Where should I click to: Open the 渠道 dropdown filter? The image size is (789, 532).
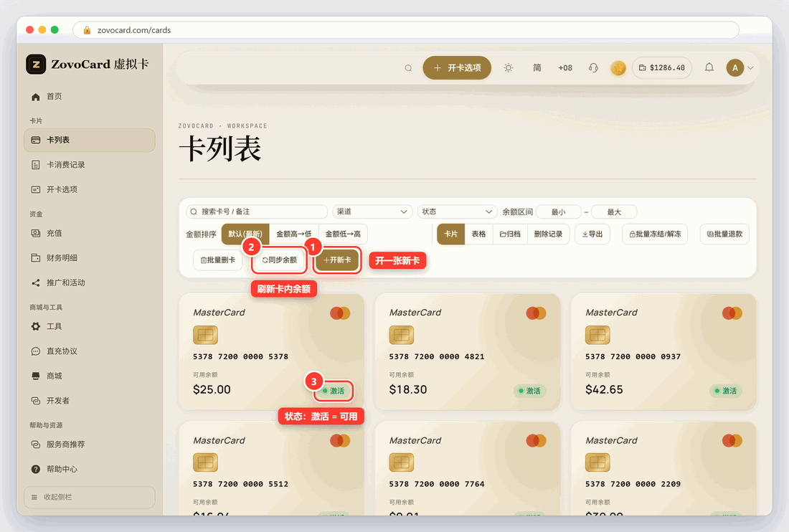(372, 212)
